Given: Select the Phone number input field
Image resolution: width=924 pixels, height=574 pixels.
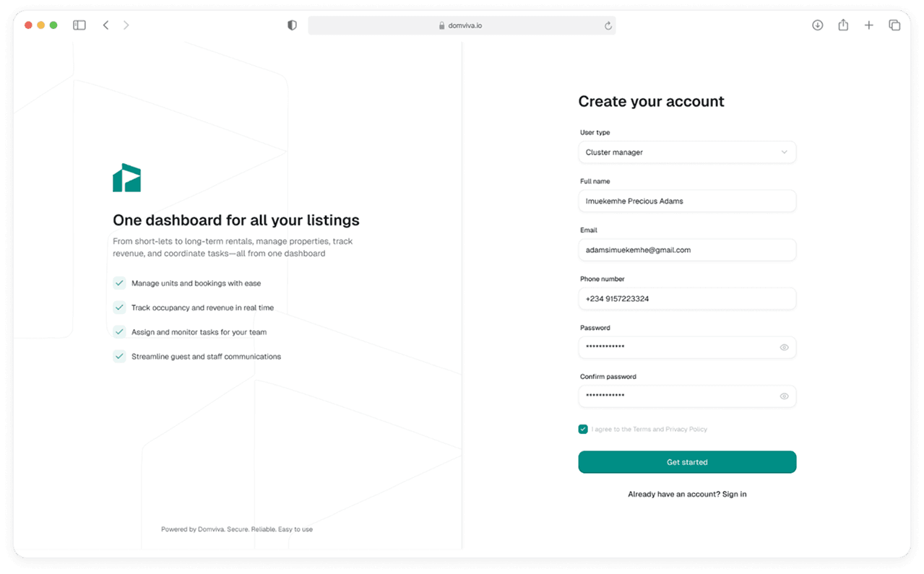Looking at the screenshot, I should (686, 299).
